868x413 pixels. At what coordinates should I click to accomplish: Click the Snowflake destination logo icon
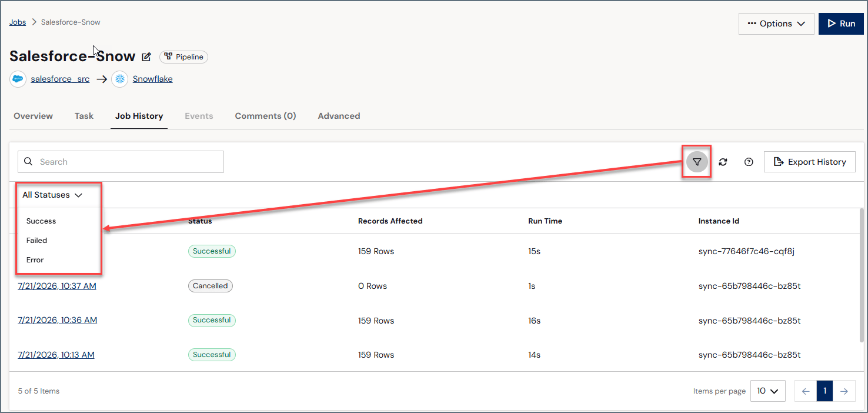tap(120, 79)
